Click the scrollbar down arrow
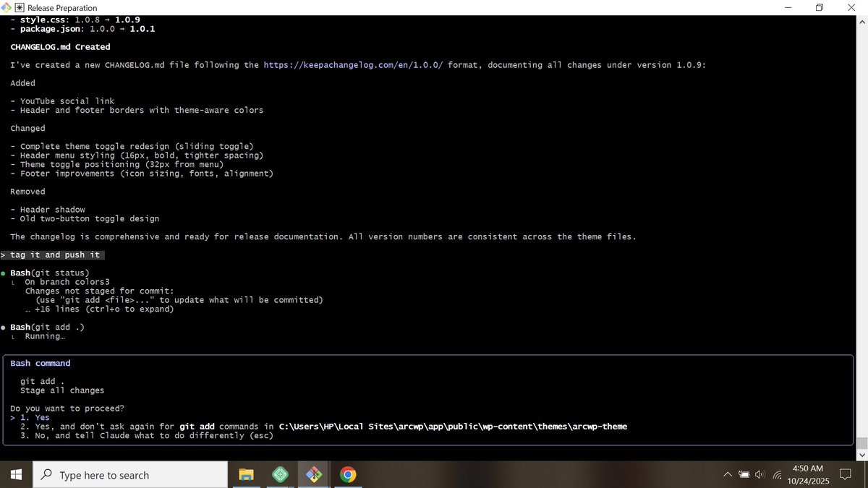This screenshot has height=488, width=868. (x=861, y=453)
